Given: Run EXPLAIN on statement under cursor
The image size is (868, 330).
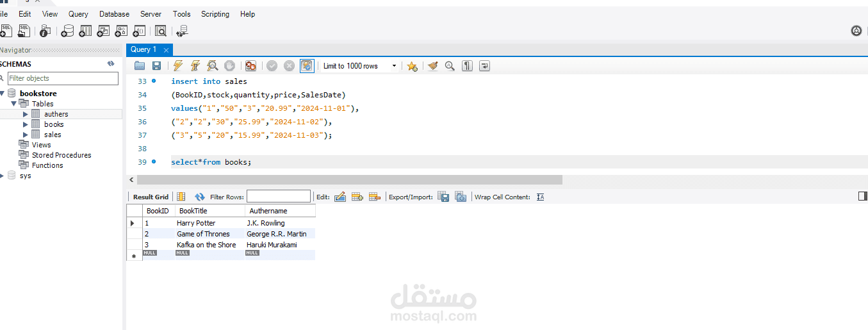Looking at the screenshot, I should click(212, 65).
